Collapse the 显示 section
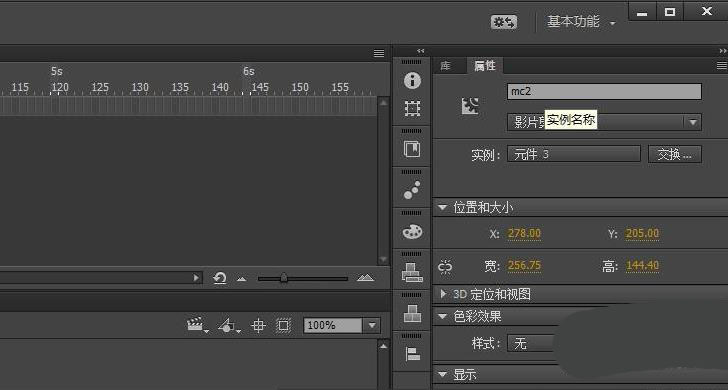The height and width of the screenshot is (390, 728). click(x=442, y=374)
